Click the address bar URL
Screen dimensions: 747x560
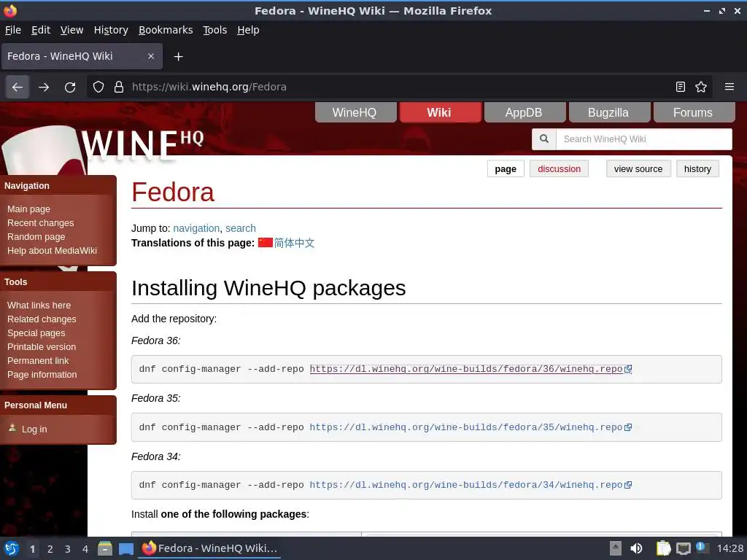coord(209,87)
